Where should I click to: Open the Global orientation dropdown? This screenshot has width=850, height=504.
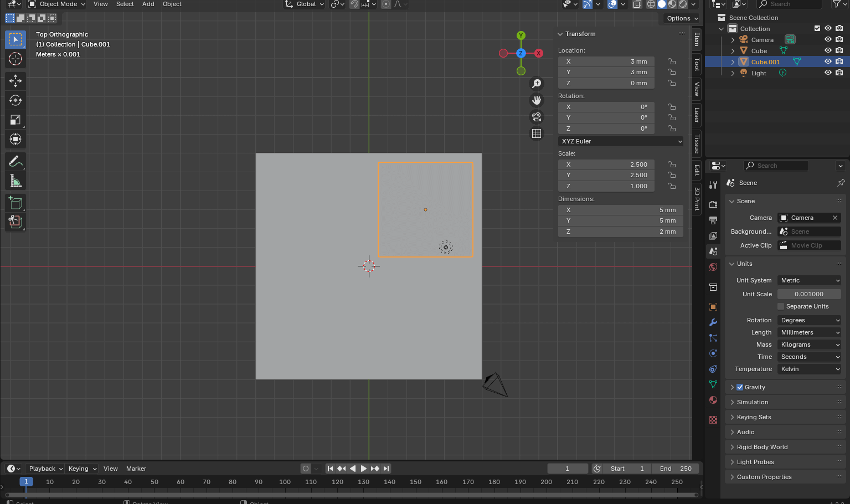point(304,4)
